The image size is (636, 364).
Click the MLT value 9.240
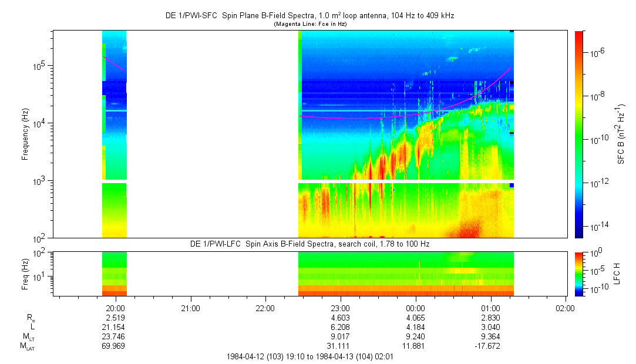click(416, 337)
